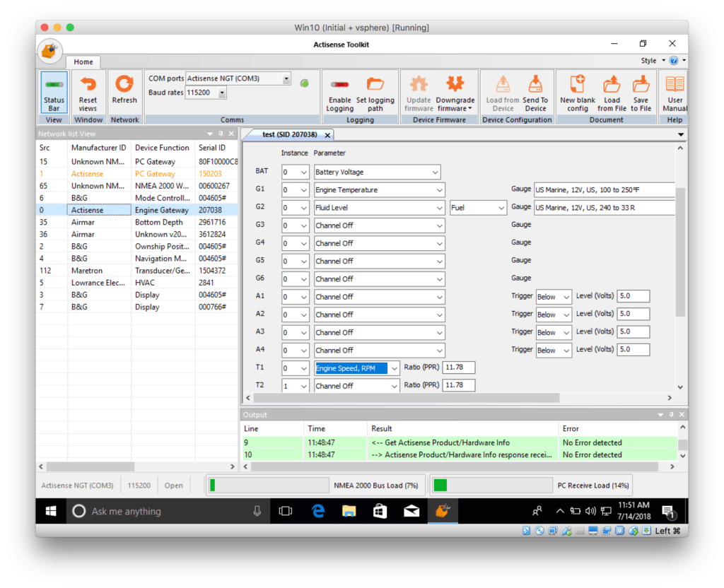Close the Output panel
724x588 pixels.
point(682,414)
